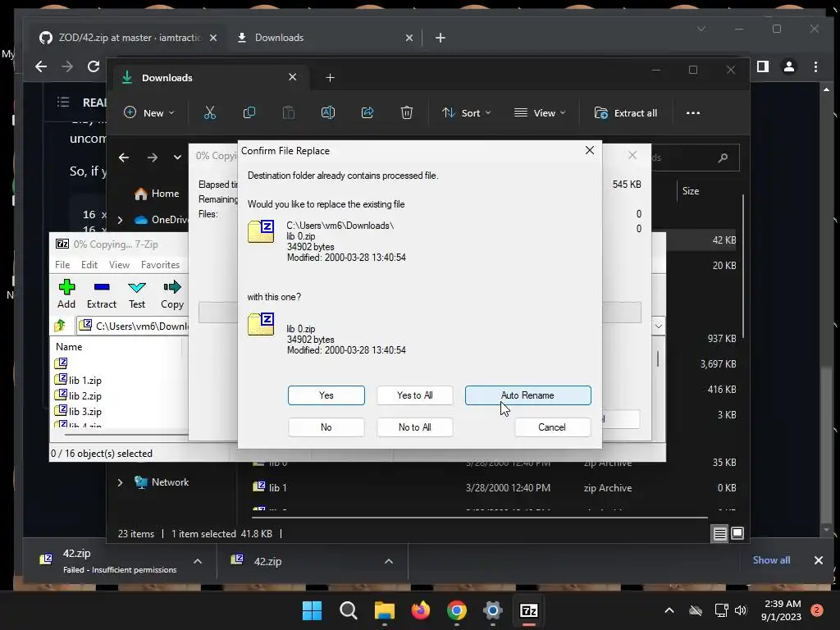The image size is (840, 630).
Task: Open the 7-Zip View menu
Action: pyautogui.click(x=119, y=265)
